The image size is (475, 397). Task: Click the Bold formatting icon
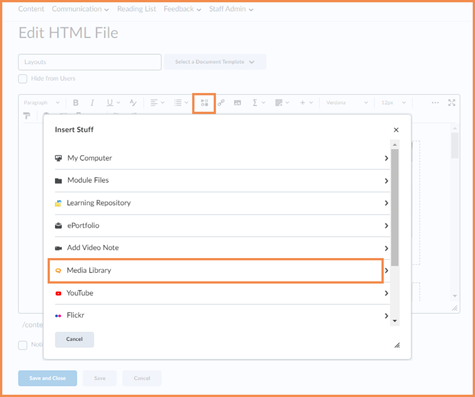pyautogui.click(x=76, y=103)
